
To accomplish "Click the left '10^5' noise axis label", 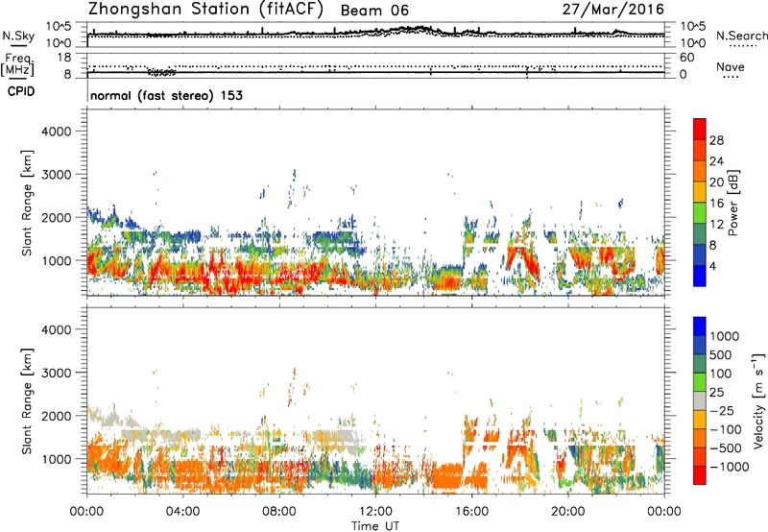I will click(59, 27).
